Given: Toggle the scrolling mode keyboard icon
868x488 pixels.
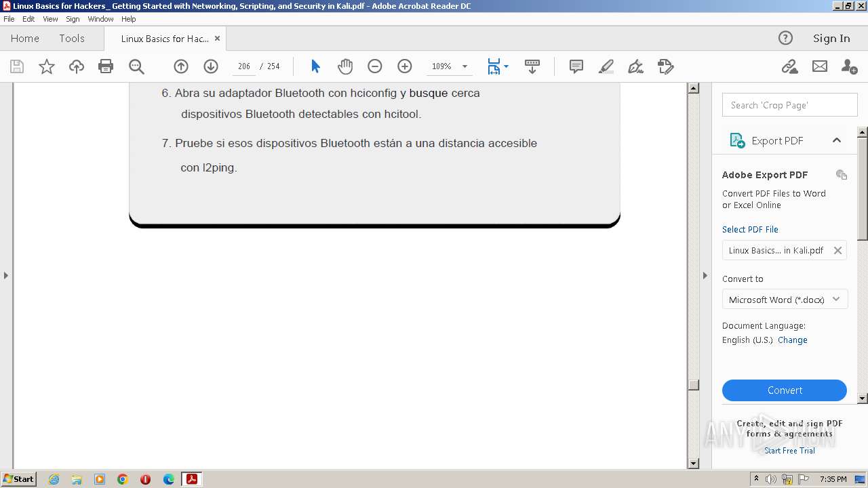Looking at the screenshot, I should pyautogui.click(x=532, y=66).
